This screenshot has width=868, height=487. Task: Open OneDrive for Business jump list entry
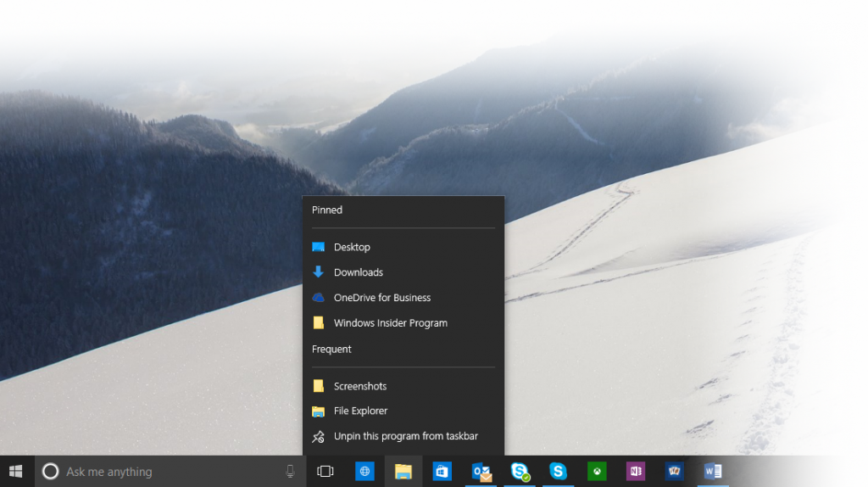click(x=381, y=298)
